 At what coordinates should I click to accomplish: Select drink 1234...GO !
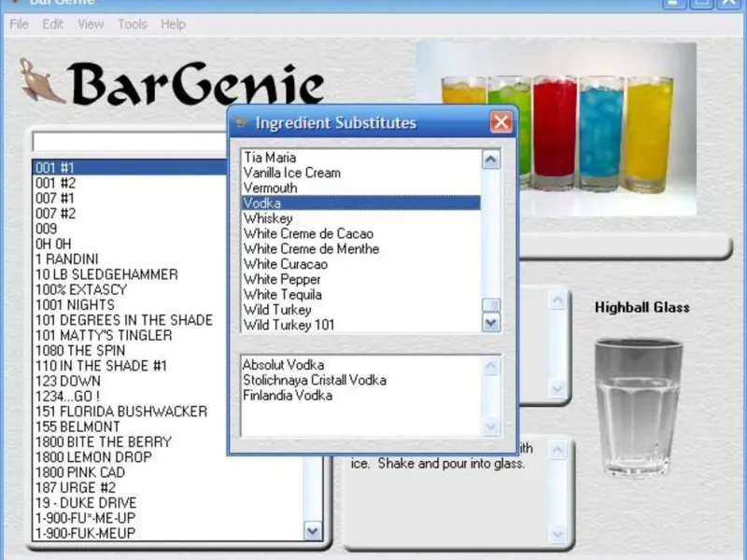(x=130, y=396)
